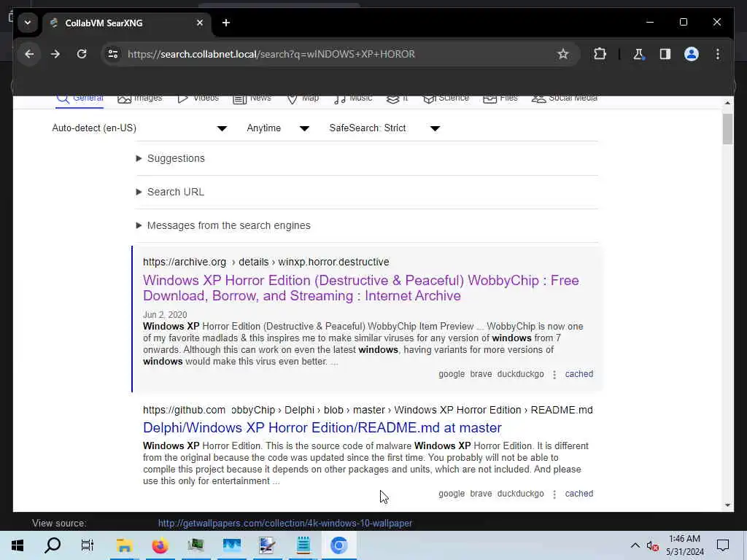Screen dimensions: 747x560
Task: Click the page vertical scrollbar thumb
Action: click(x=727, y=129)
